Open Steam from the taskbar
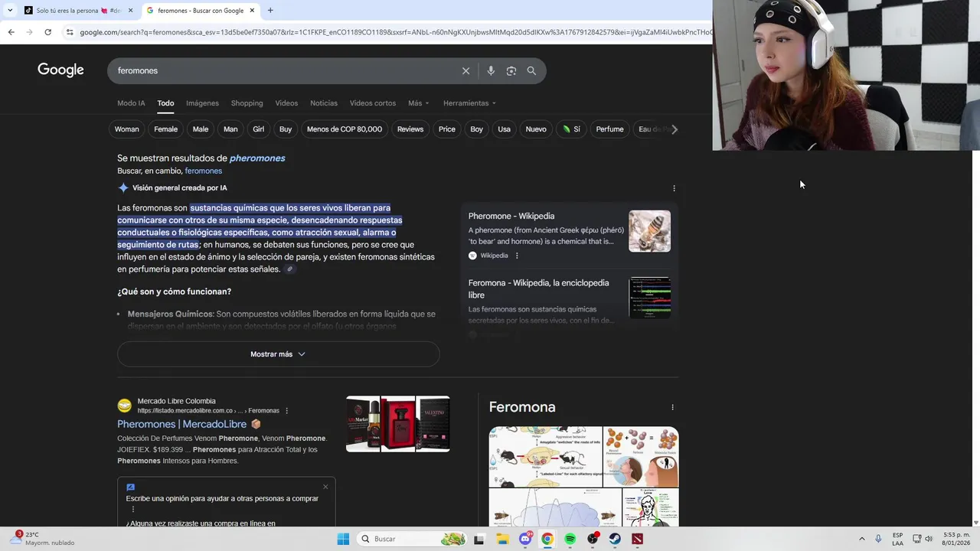Image resolution: width=980 pixels, height=551 pixels. click(x=615, y=539)
